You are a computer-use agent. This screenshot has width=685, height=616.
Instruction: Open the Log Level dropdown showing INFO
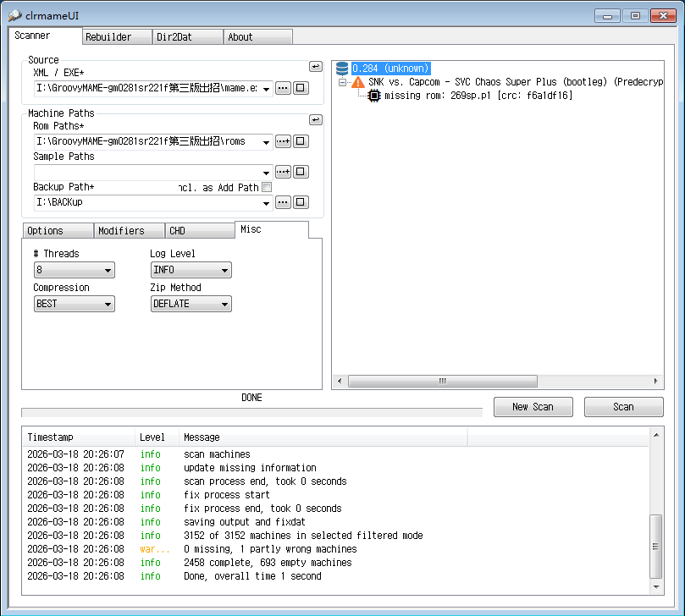191,270
